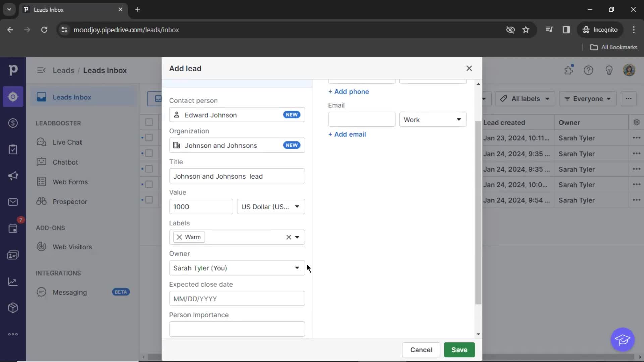
Task: Select the Leads Inbox menu item
Action: click(x=72, y=97)
